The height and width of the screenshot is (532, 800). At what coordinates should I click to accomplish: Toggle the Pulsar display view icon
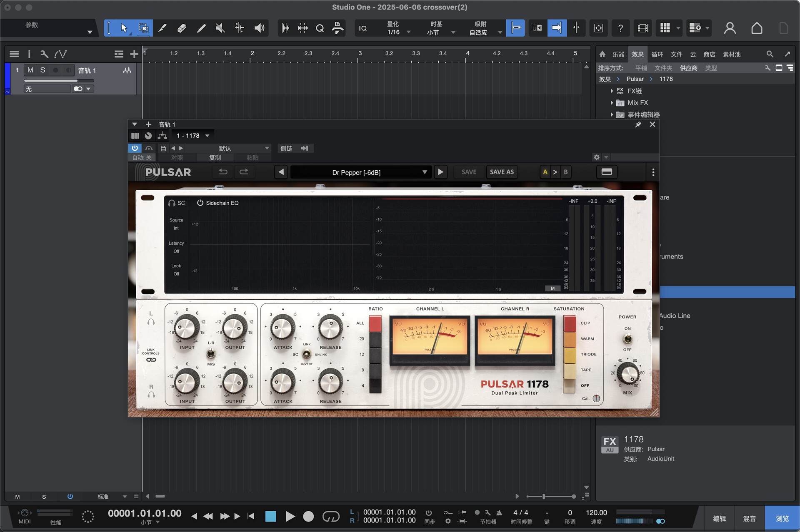coord(607,172)
